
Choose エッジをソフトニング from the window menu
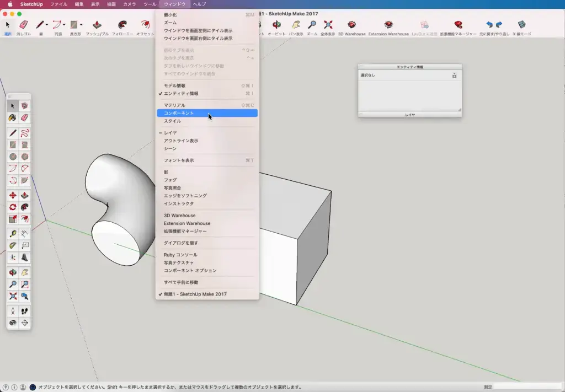tap(207, 196)
